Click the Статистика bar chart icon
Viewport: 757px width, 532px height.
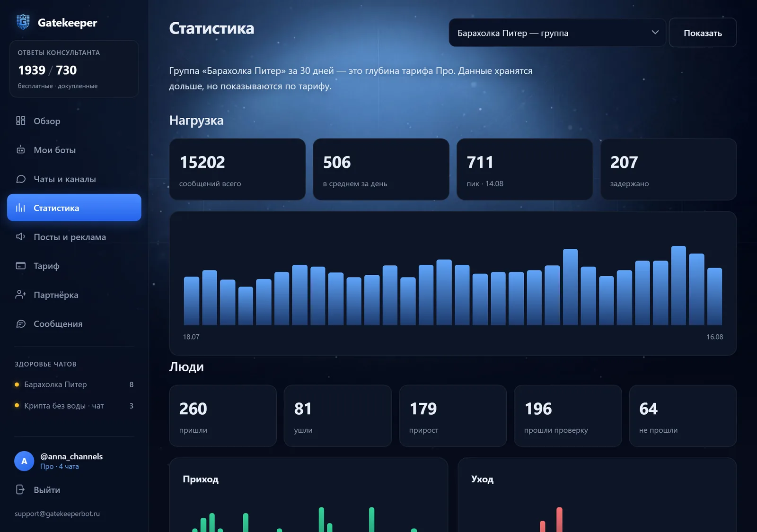[x=20, y=208]
